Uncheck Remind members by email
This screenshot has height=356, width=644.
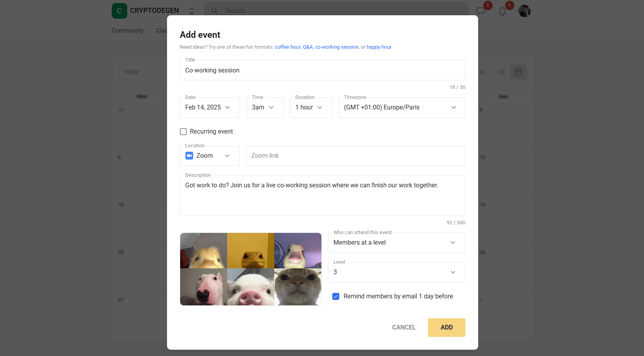pyautogui.click(x=336, y=296)
